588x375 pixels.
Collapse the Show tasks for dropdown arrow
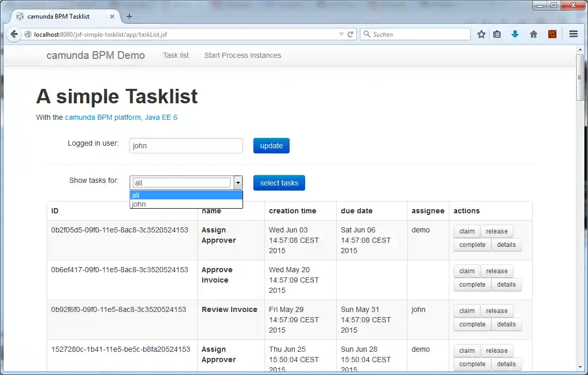[238, 183]
